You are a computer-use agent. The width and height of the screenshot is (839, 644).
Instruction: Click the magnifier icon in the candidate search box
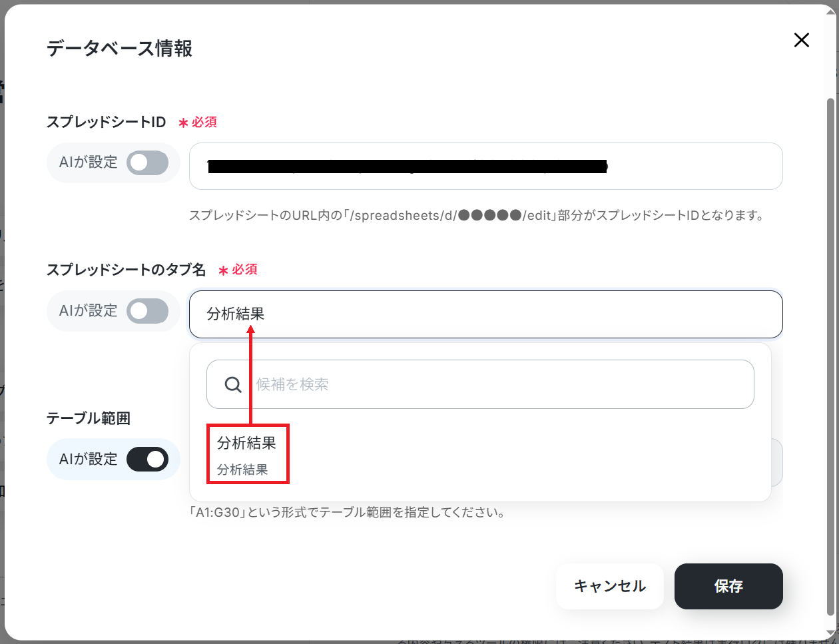(x=233, y=384)
